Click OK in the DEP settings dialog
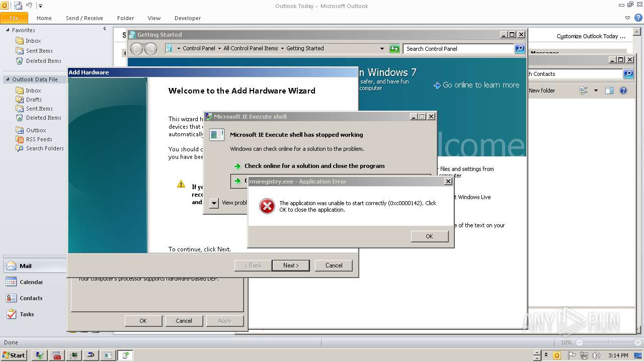Viewport: 644px width, 362px height. pyautogui.click(x=143, y=321)
